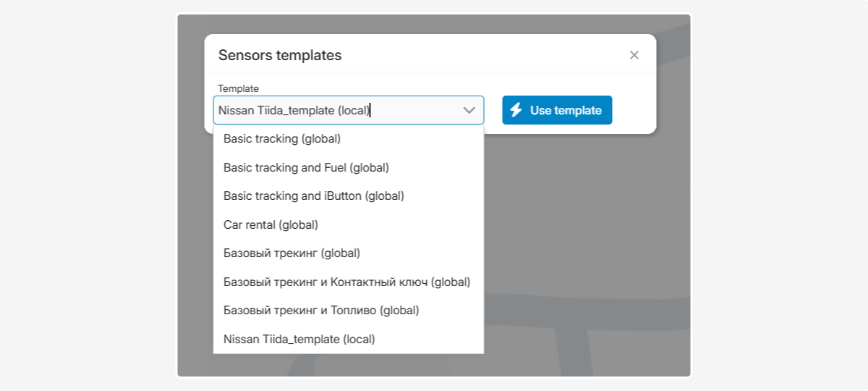The height and width of the screenshot is (391, 868).
Task: Click dimmed backdrop right of the dropdown list
Action: [586, 253]
